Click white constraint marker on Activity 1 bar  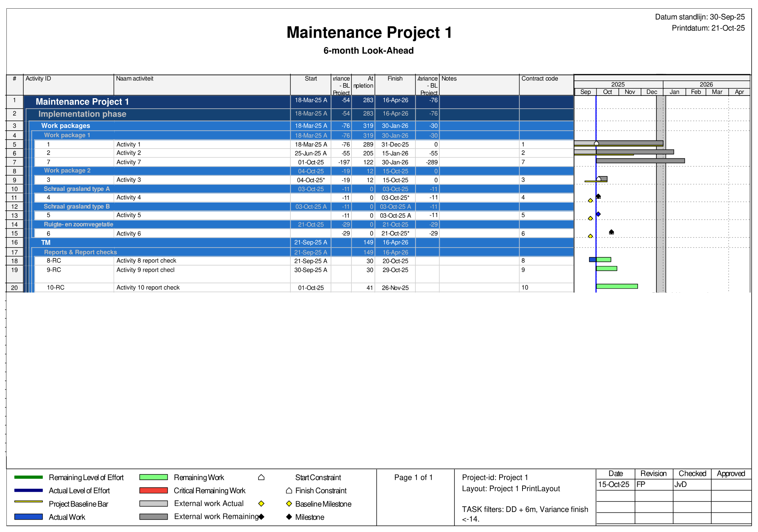pyautogui.click(x=596, y=143)
